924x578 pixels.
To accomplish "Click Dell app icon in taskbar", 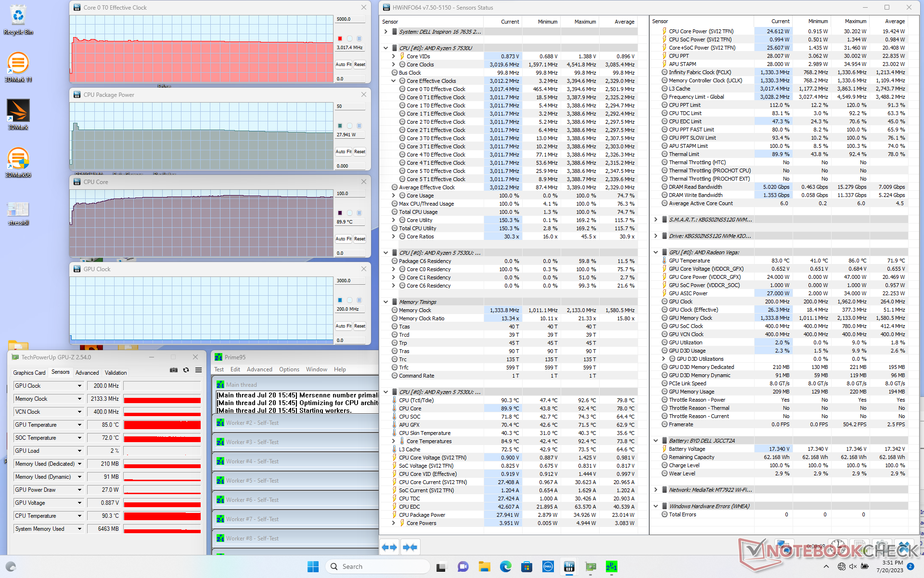I will click(x=548, y=567).
